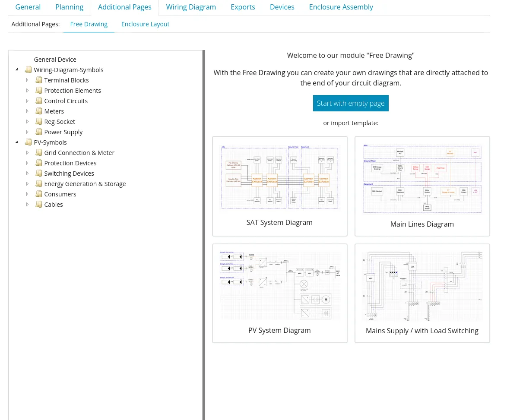This screenshot has width=507, height=420.
Task: Collapse the PV-Symbols tree node
Action: (x=17, y=142)
